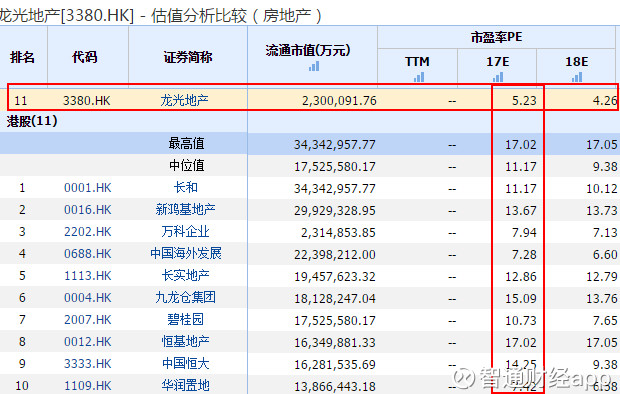Click 18E PE value 4.26
The image size is (620, 394).
tap(605, 101)
